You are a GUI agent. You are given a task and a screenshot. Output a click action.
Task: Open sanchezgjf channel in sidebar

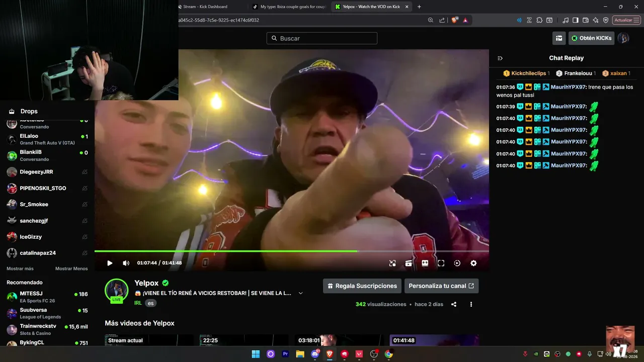click(x=47, y=220)
